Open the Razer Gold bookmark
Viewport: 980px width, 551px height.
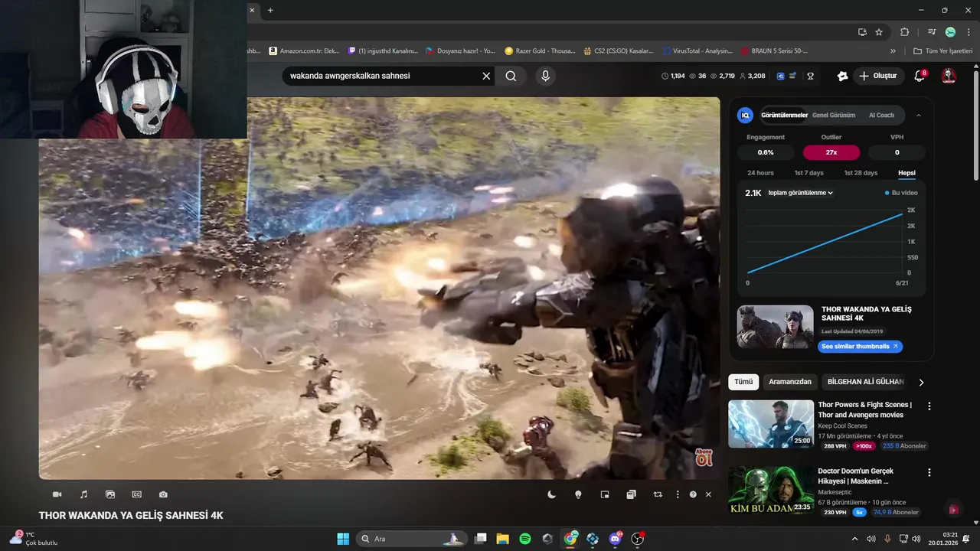tap(540, 51)
